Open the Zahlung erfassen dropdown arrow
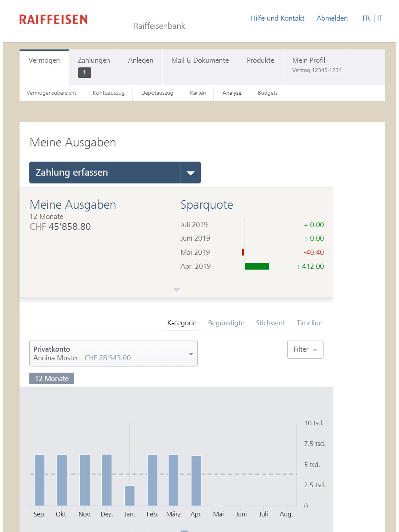The width and height of the screenshot is (399, 532). click(190, 173)
